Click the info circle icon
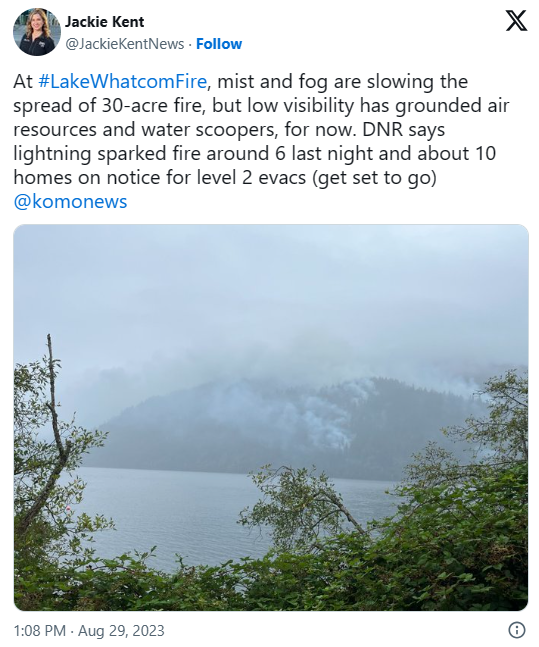 [x=516, y=630]
